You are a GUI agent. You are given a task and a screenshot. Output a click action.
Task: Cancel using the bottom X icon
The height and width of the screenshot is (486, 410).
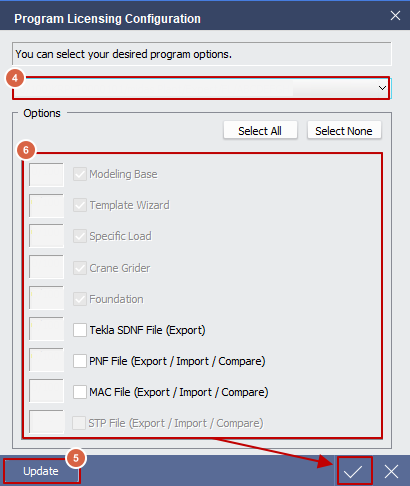click(391, 471)
